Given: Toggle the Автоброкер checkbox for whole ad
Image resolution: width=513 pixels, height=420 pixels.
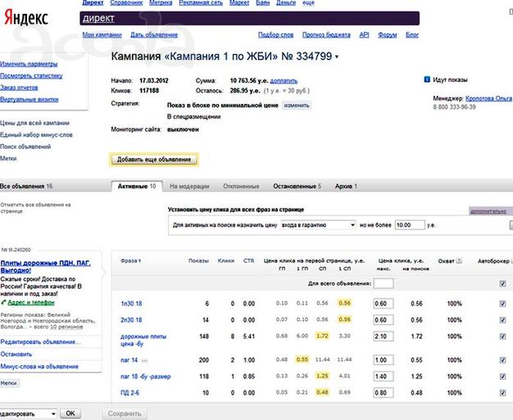Looking at the screenshot, I should coord(503,284).
